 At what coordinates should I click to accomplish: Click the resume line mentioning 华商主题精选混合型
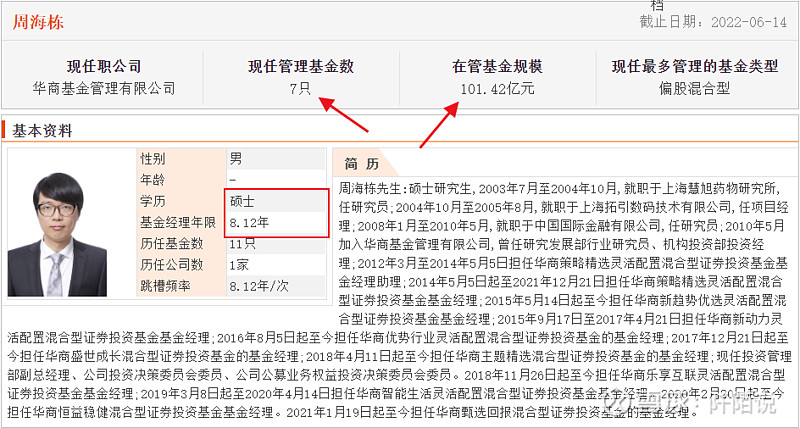coord(397,356)
